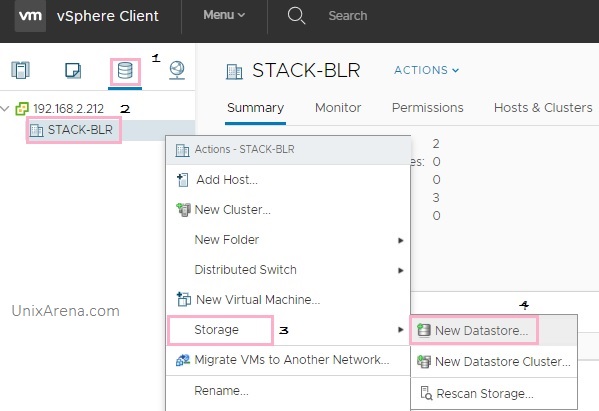Open the Menu dropdown in top bar
Viewport: 599px width, 411px height.
tap(224, 15)
